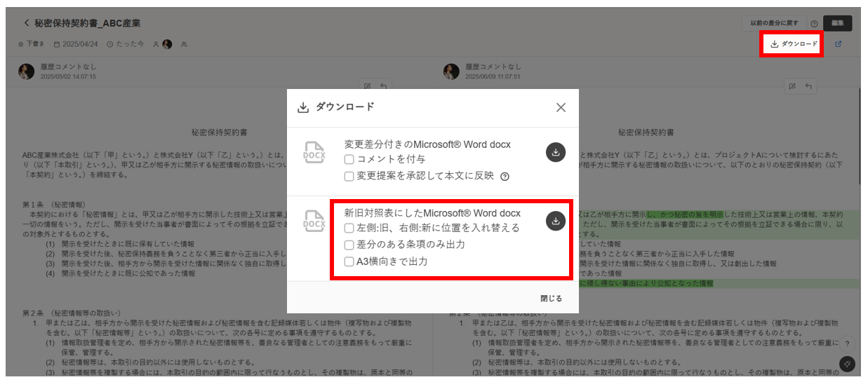Screen dimensions: 868x382
Task: Tick 左側:旧、右側:新に位置を入れ替える checkbox
Action: pyautogui.click(x=349, y=228)
